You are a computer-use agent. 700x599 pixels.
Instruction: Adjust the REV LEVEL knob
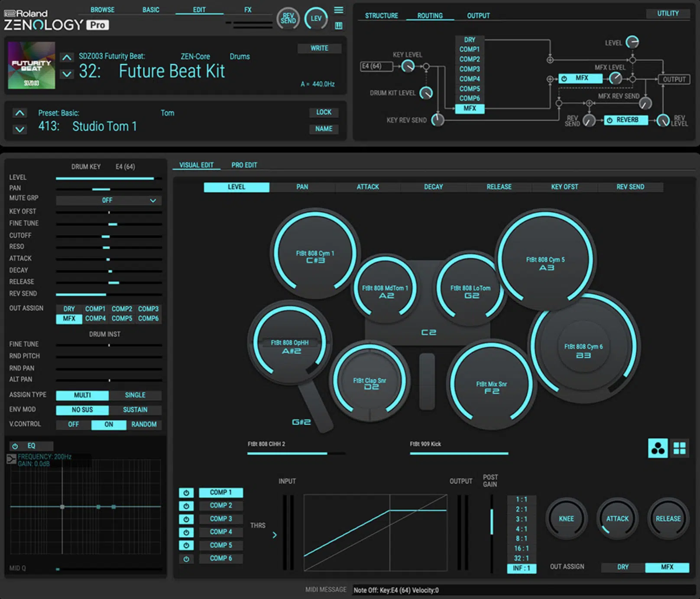point(663,120)
